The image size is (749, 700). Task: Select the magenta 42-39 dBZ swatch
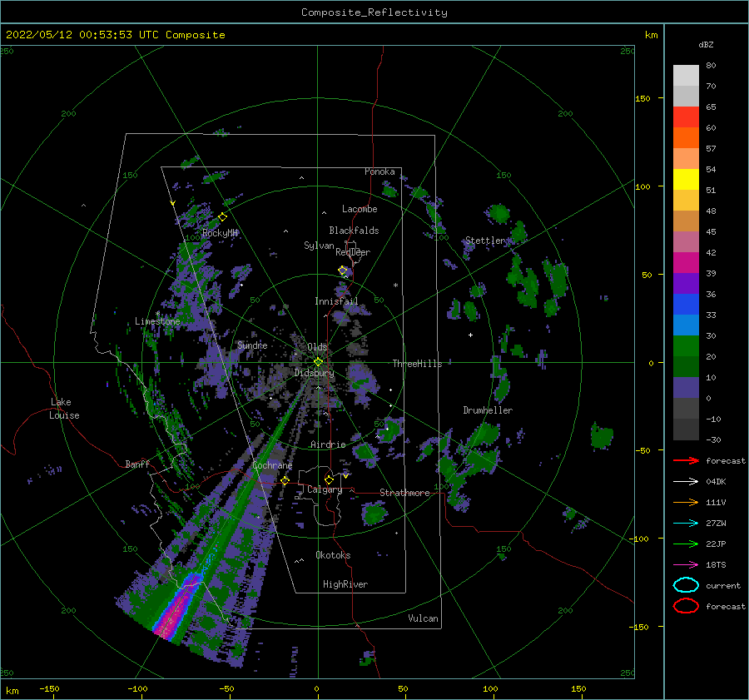pyautogui.click(x=686, y=263)
